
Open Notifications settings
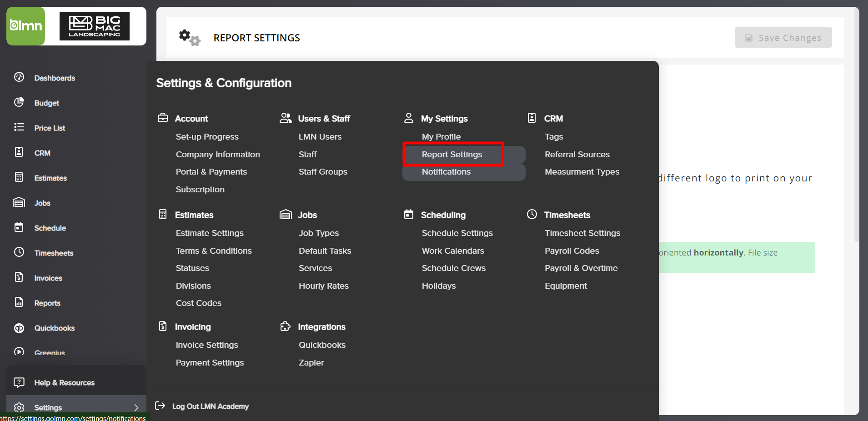(x=446, y=172)
